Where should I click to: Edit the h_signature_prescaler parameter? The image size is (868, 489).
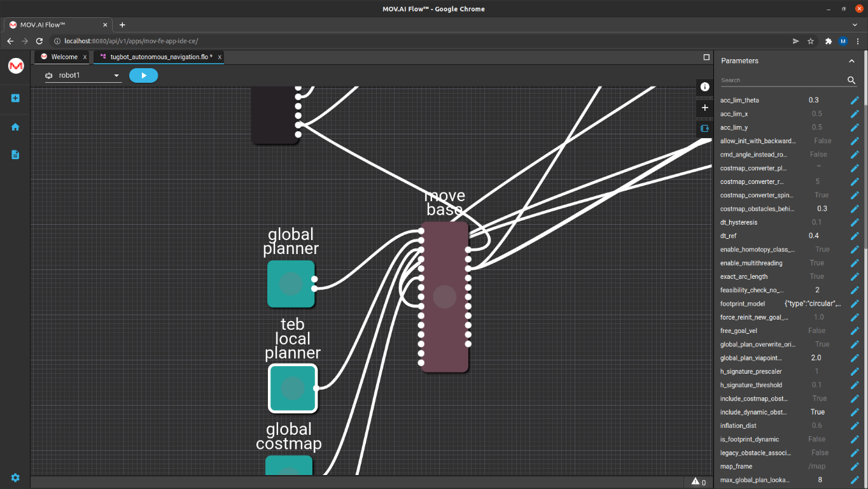(855, 372)
